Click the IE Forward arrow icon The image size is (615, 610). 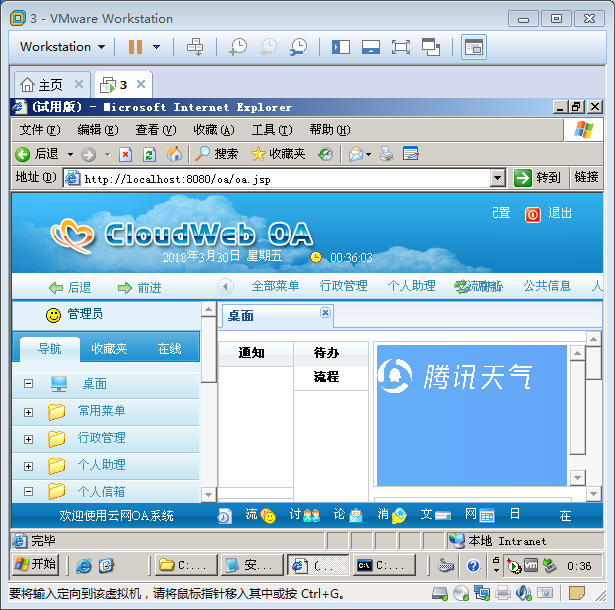(x=88, y=154)
